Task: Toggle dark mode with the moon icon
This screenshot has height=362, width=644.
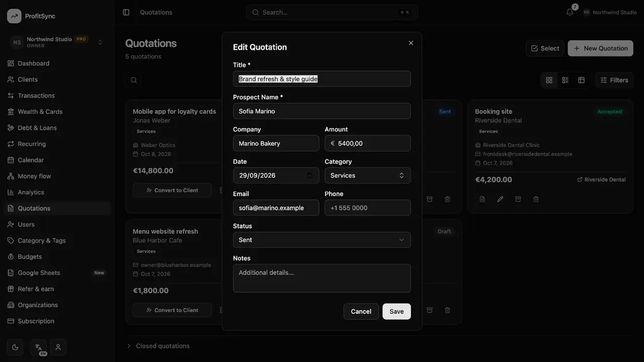Action: click(15, 347)
